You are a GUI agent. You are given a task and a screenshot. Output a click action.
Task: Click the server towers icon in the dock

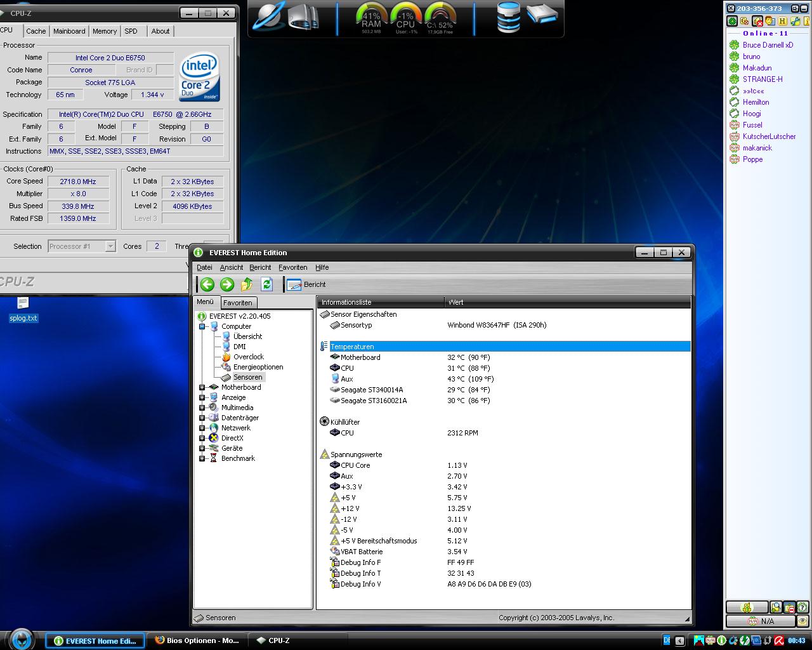click(x=303, y=17)
